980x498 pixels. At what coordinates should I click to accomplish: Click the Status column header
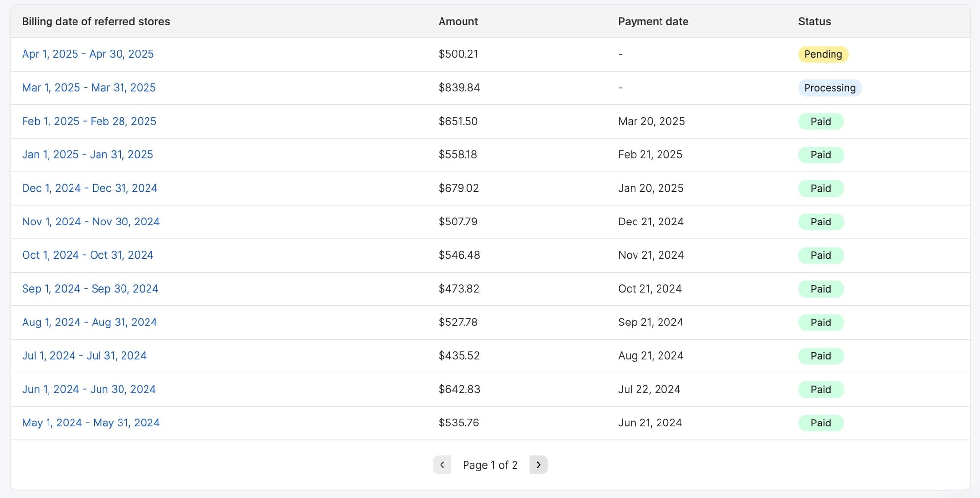(814, 22)
